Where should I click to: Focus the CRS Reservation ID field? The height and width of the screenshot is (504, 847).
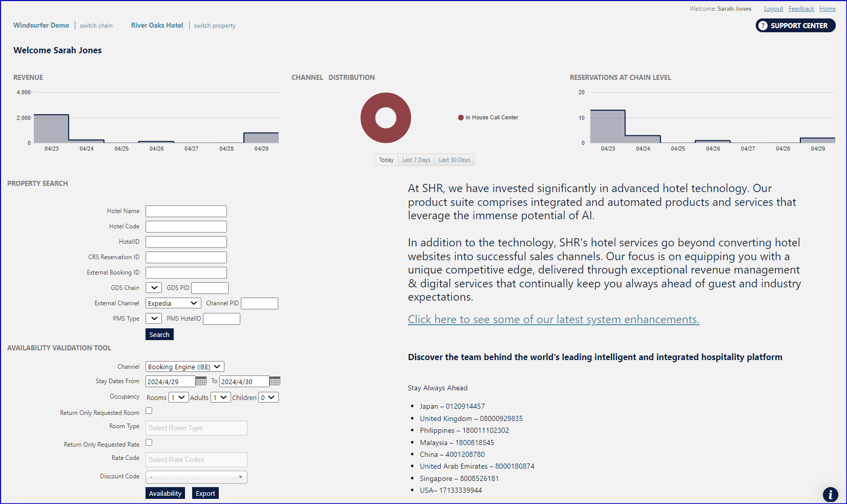pos(186,257)
